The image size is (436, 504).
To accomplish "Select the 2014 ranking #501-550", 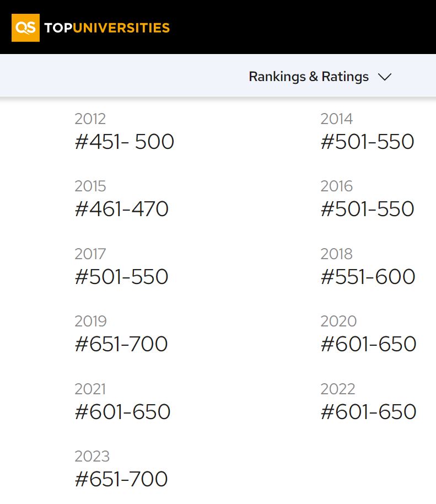I will click(367, 141).
